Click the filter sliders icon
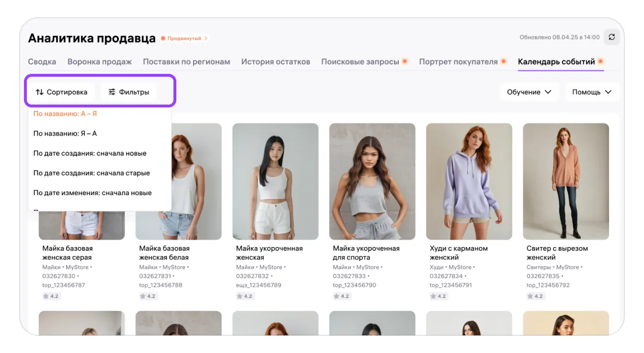 112,92
